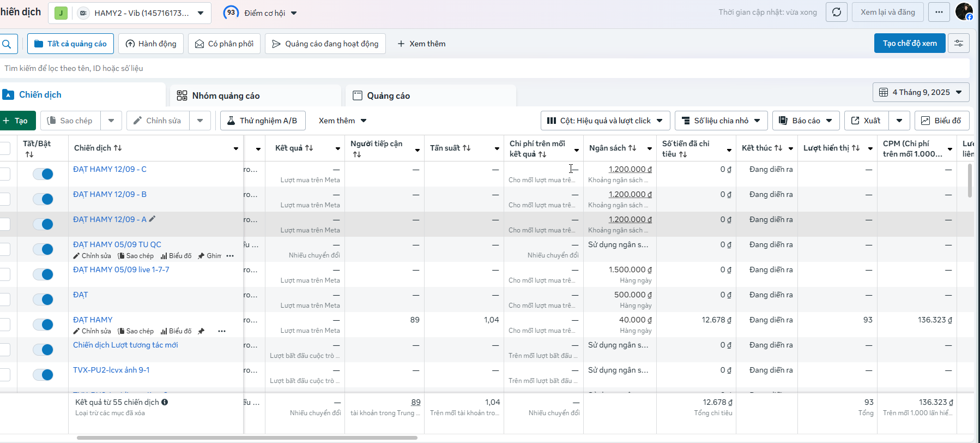
Task: Click the pencil edit icon beside ĐẠT HAMY 12/09 - A
Action: tap(153, 219)
